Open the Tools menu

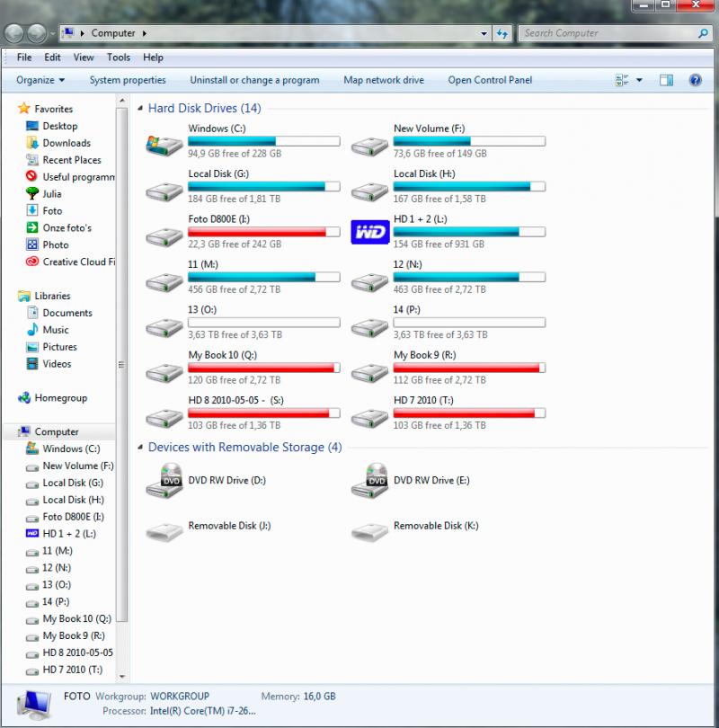point(119,58)
